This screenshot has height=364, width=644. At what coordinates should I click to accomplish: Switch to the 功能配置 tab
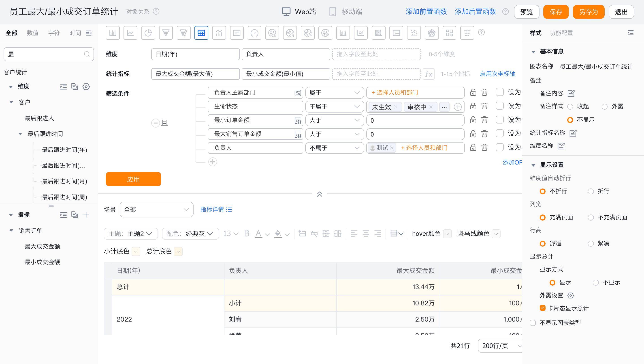[x=561, y=33]
